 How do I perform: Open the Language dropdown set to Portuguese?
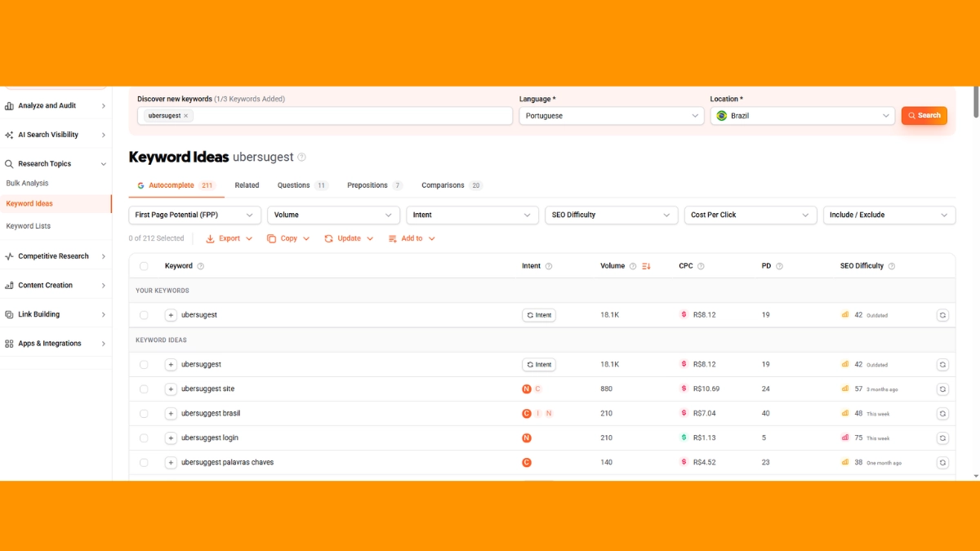point(612,116)
